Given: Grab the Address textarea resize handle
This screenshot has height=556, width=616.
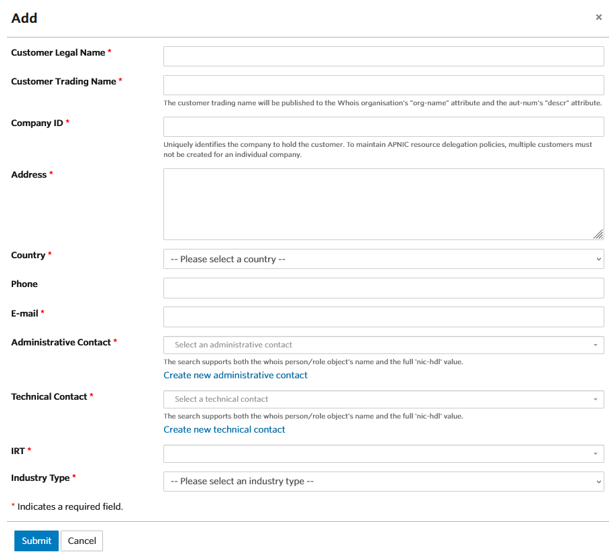Looking at the screenshot, I should click(598, 234).
